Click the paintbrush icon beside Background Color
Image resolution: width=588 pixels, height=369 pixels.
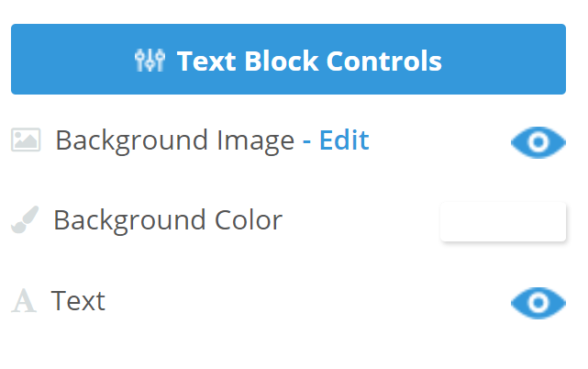(x=25, y=220)
